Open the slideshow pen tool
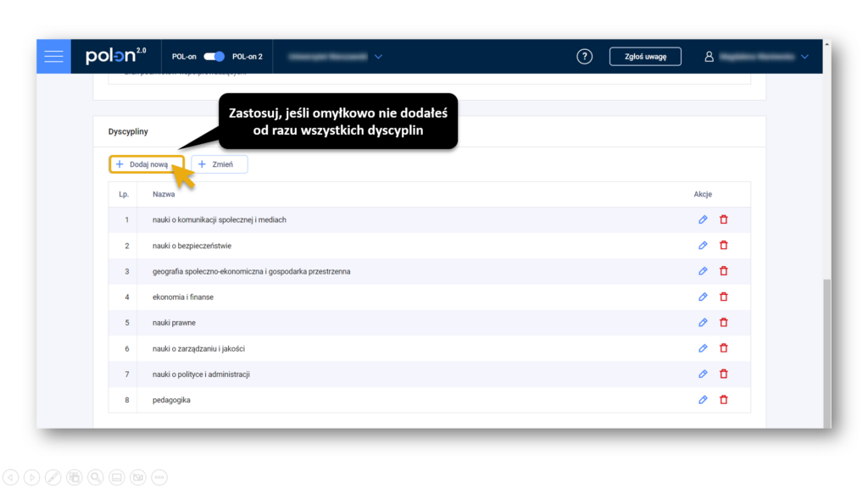 click(53, 477)
